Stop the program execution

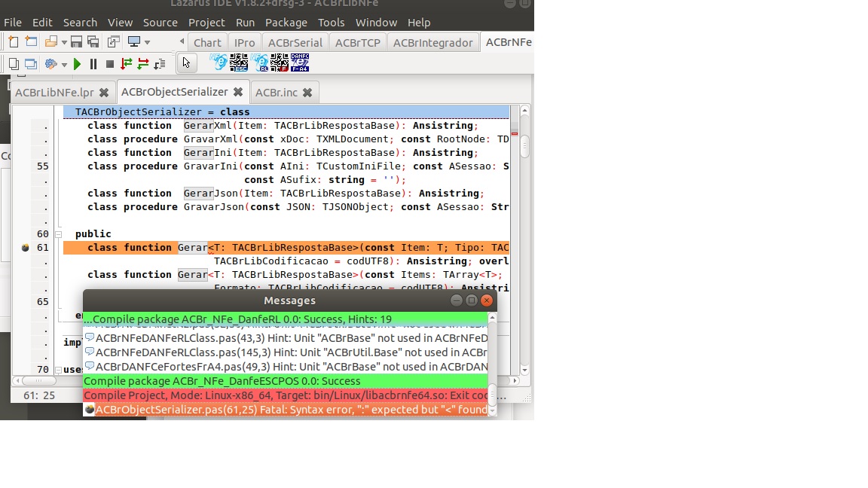click(109, 64)
